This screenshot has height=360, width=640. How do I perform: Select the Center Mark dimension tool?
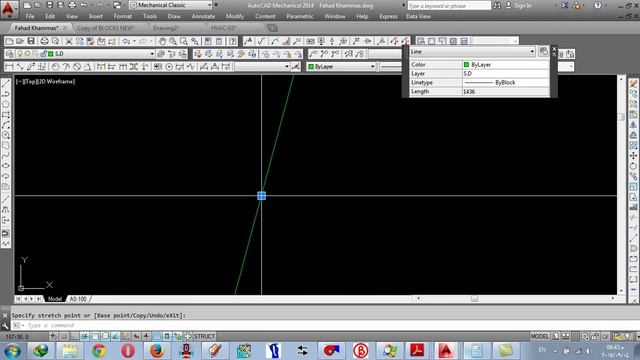(169, 67)
